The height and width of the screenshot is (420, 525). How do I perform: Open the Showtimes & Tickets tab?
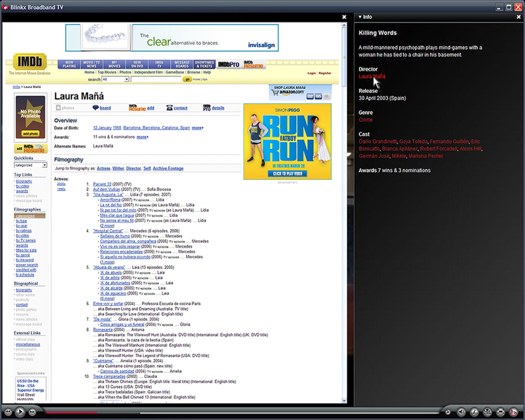coord(204,64)
